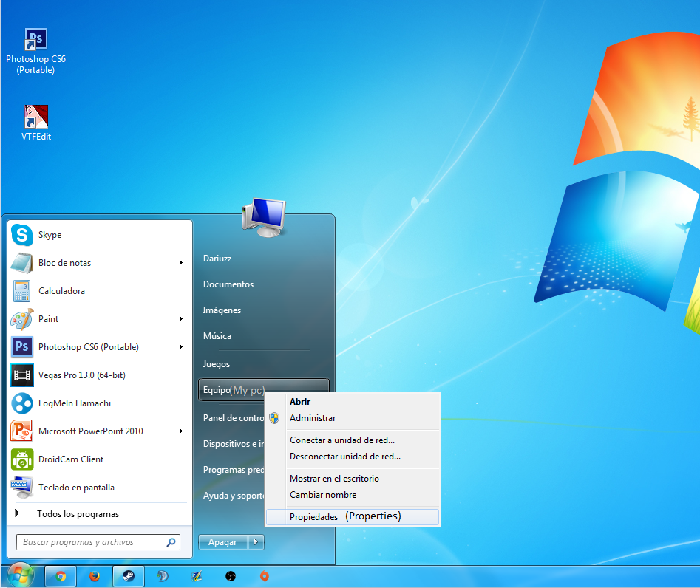
Task: Click the Apagar button
Action: [x=222, y=542]
